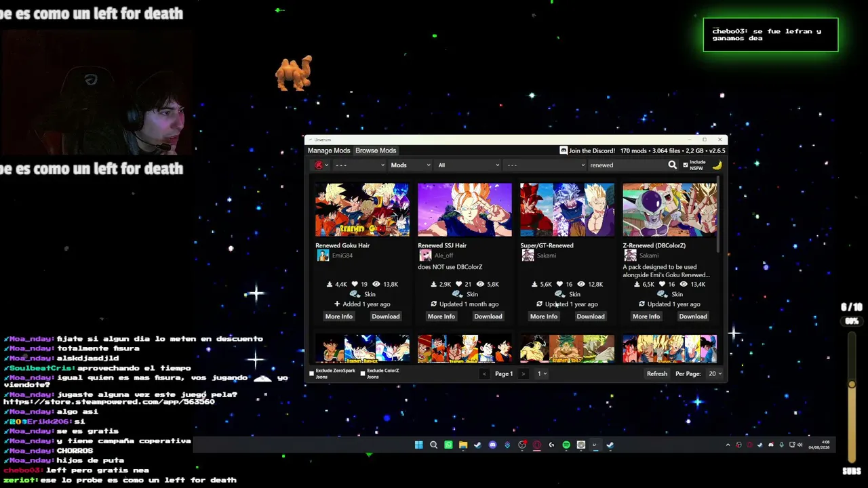Image resolution: width=868 pixels, height=488 pixels.
Task: Click the Renewed SSJ Hair thumbnail
Action: click(465, 209)
